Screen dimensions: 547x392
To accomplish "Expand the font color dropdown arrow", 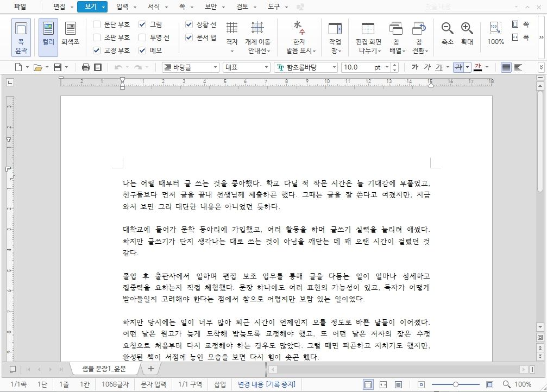I will pos(487,67).
